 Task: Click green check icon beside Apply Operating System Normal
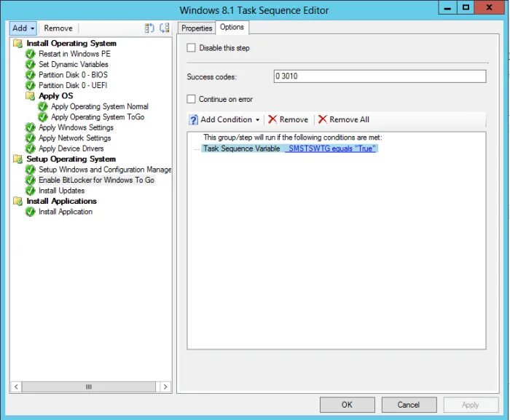point(42,106)
